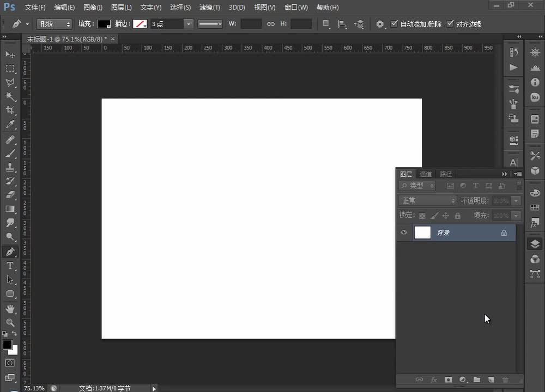Screen dimensions: 545x392
Task: Open the 滤镜(T) menu
Action: [x=210, y=7]
